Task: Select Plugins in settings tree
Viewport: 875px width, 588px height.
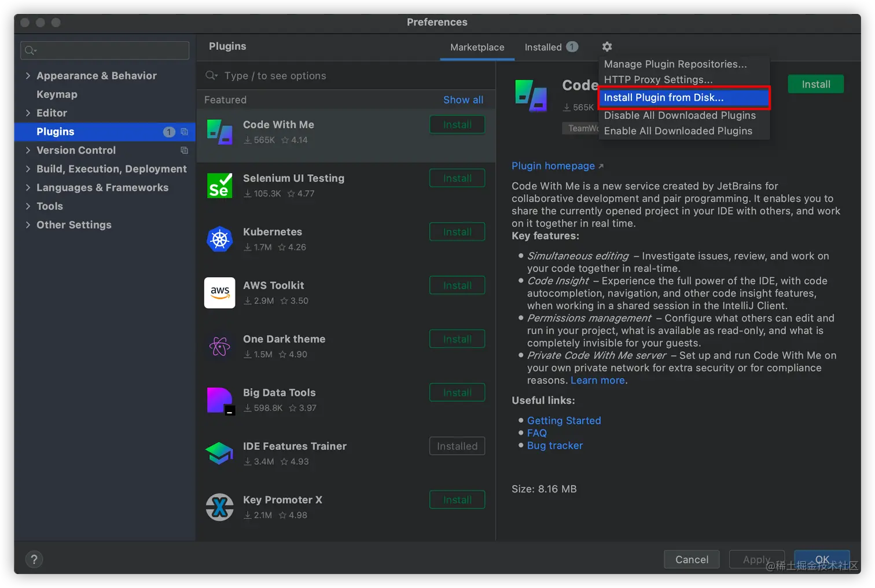Action: [x=105, y=132]
